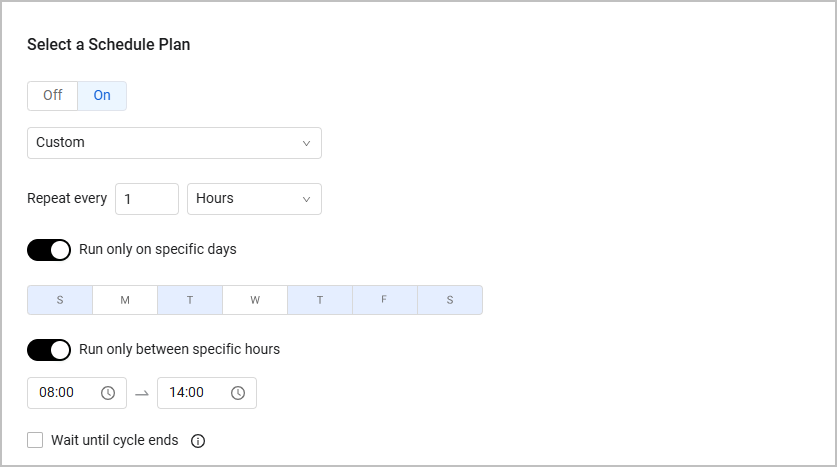Click the info icon beside Wait until cycle ends
This screenshot has height=467, width=837.
point(198,441)
